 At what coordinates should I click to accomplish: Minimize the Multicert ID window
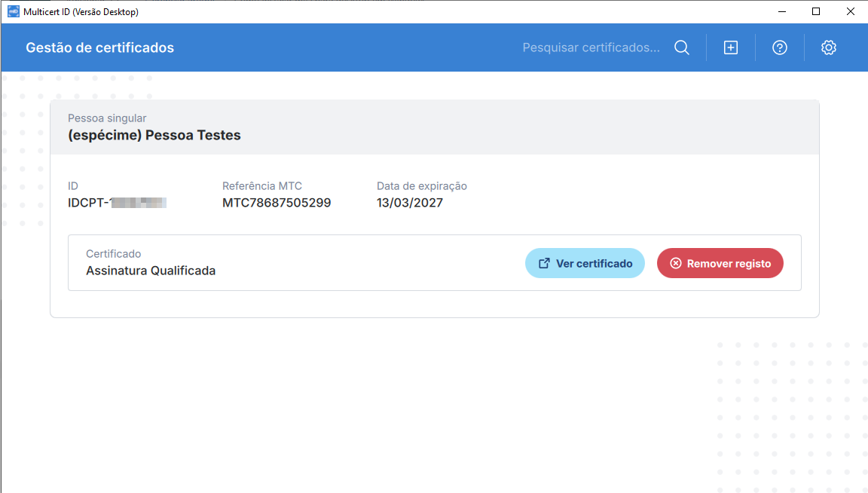click(x=781, y=11)
